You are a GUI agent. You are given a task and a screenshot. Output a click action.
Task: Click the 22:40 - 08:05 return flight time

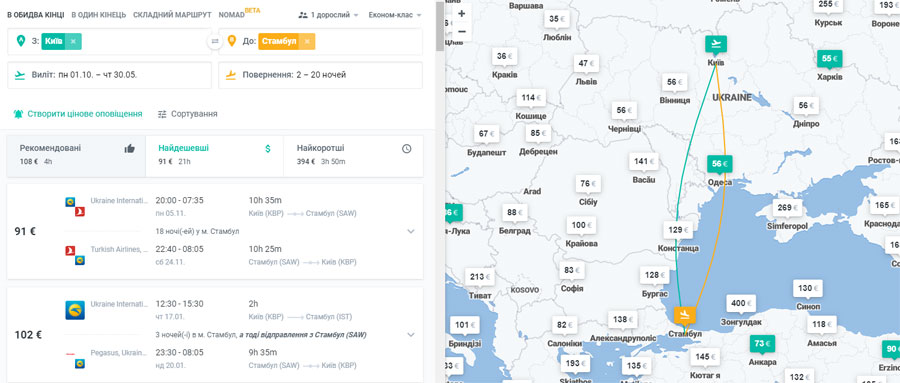click(x=179, y=249)
